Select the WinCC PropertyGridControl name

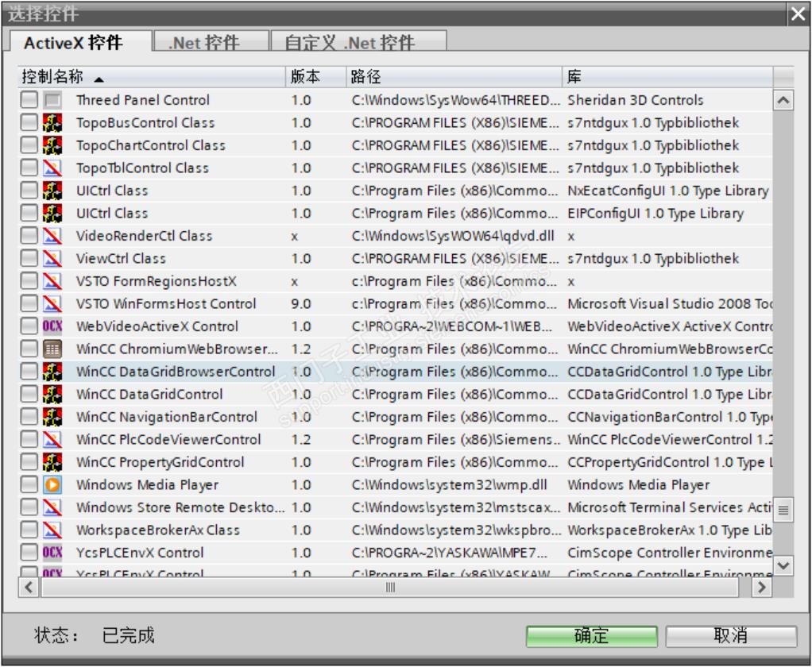pyautogui.click(x=160, y=462)
